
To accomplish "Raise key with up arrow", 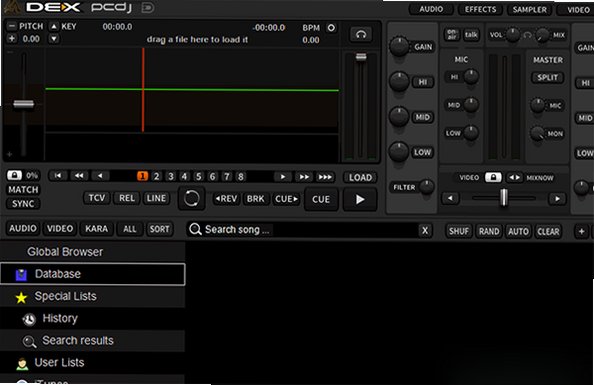I will [54, 26].
